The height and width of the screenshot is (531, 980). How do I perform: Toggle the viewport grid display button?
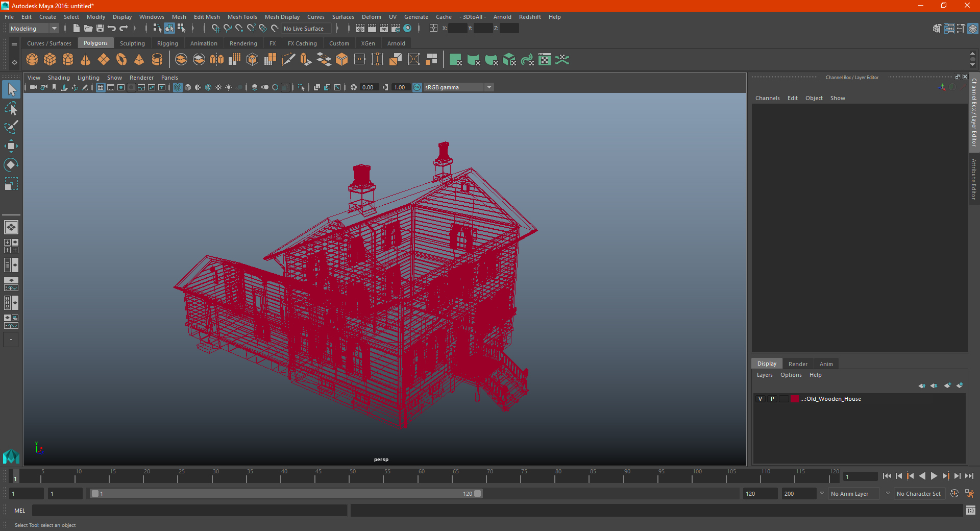click(101, 87)
